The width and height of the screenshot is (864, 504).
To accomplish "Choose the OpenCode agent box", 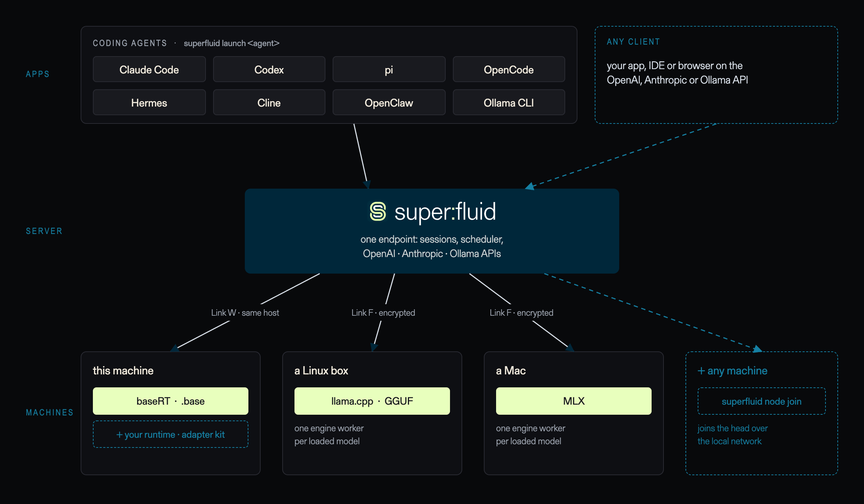I will (x=509, y=69).
